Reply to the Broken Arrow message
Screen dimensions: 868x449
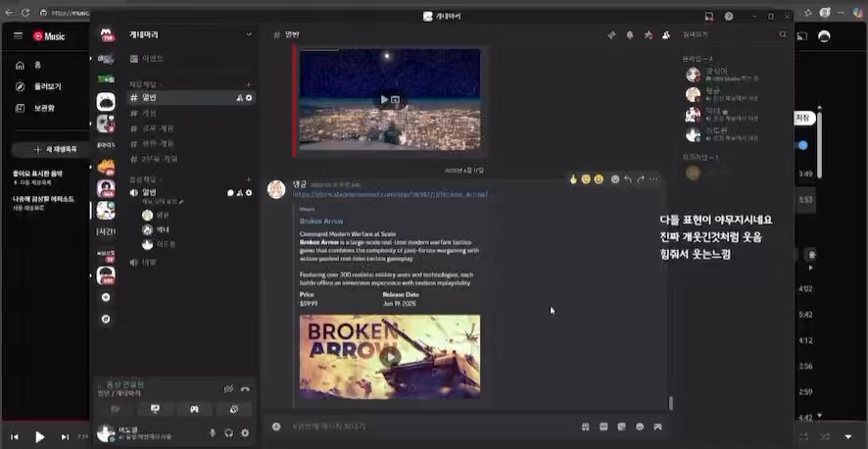(628, 179)
